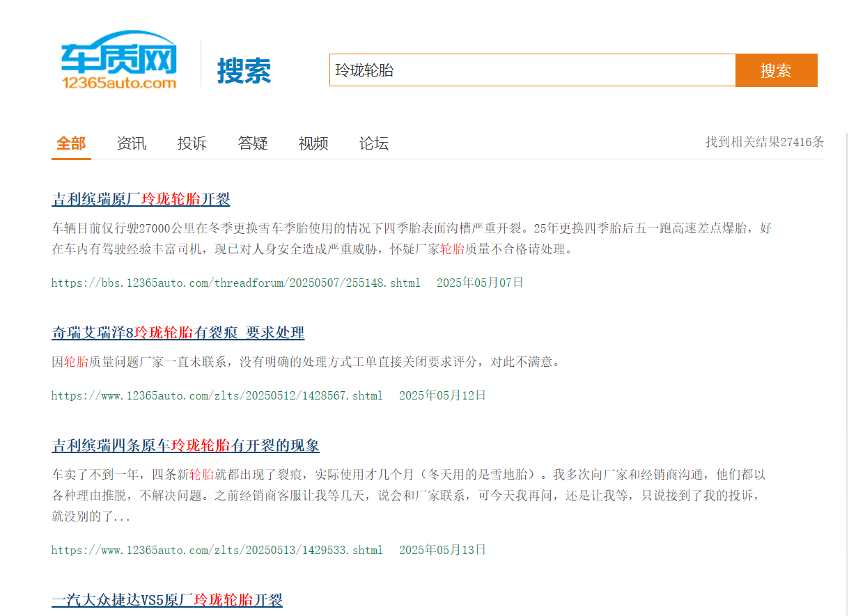
Task: Open the 投诉 tab
Action: (192, 143)
